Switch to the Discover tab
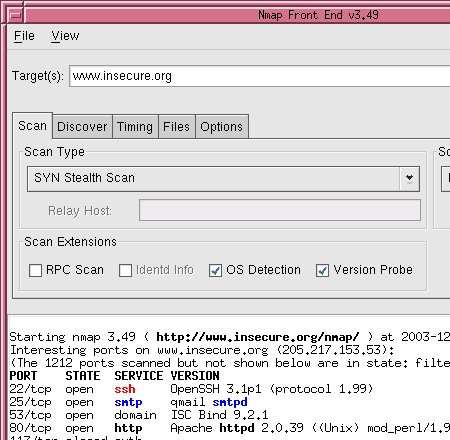Image resolution: width=450 pixels, height=440 pixels. click(x=82, y=127)
